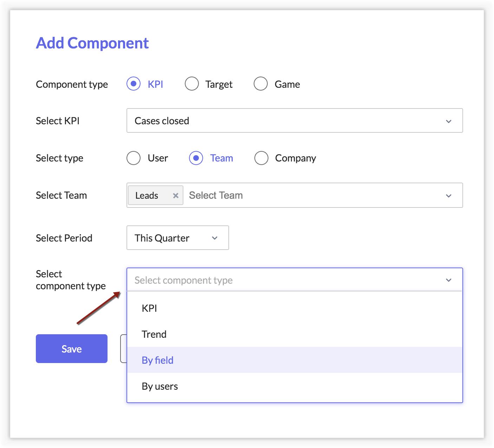Choose By users from the options
494x448 pixels.
pyautogui.click(x=160, y=386)
